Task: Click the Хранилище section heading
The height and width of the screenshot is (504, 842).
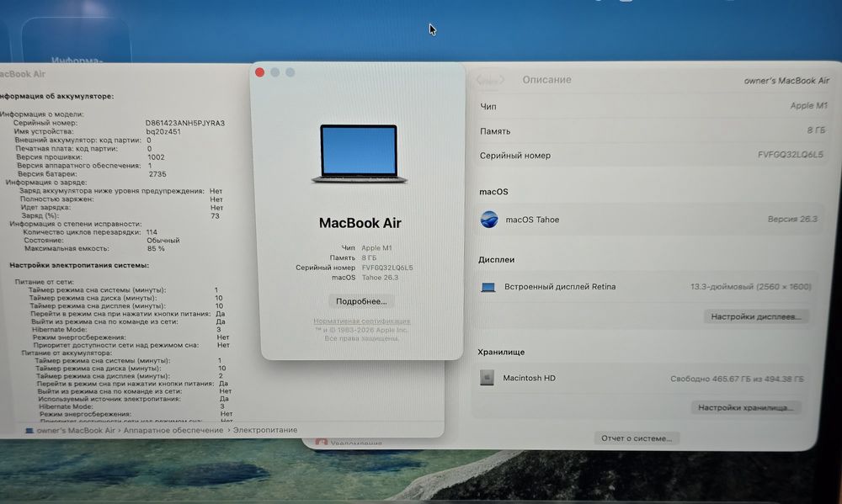Action: point(501,352)
